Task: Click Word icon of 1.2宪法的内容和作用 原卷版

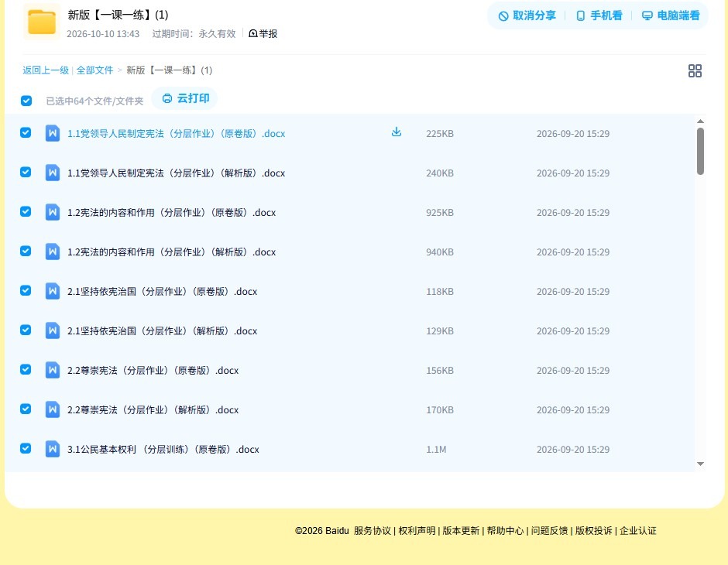Action: [x=53, y=212]
